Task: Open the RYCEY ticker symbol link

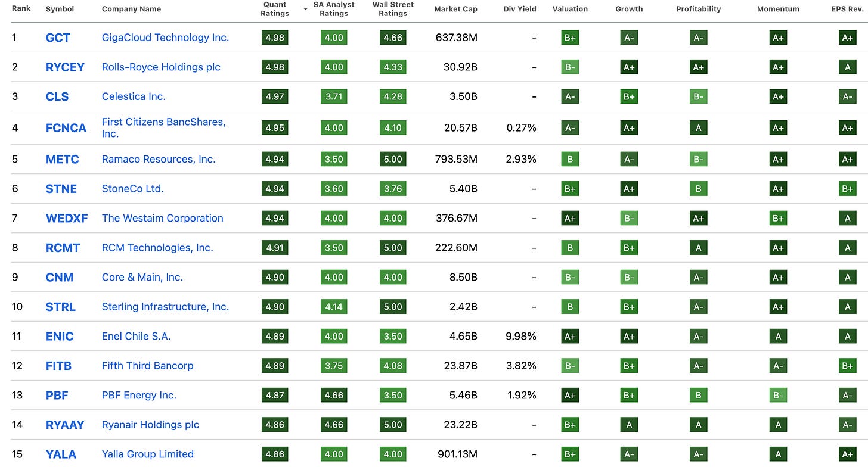Action: (x=65, y=67)
